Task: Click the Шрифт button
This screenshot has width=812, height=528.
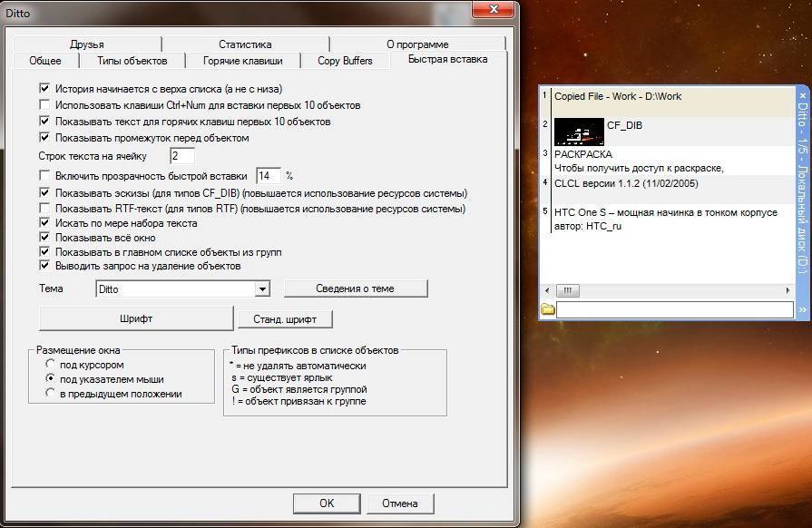Action: tap(136, 319)
